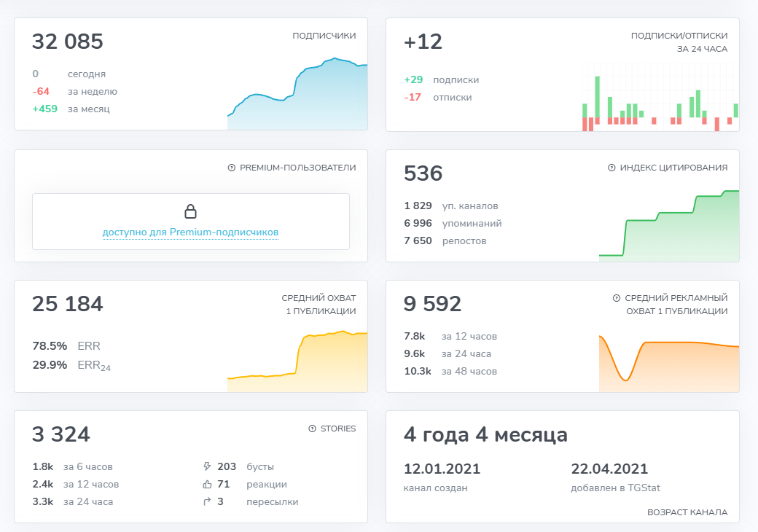Open the help icon next to ИНДЕКС ЦИТИРОВАНИЯ

click(x=612, y=167)
